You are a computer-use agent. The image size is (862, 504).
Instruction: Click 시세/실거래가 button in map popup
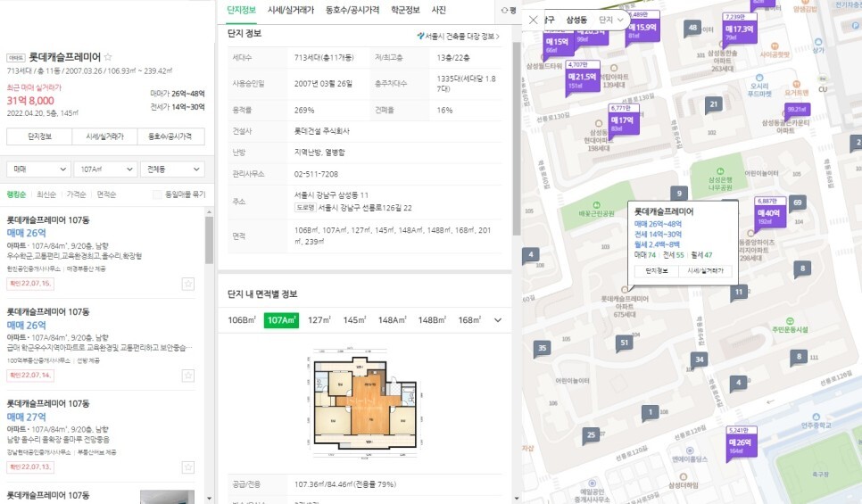click(x=705, y=270)
